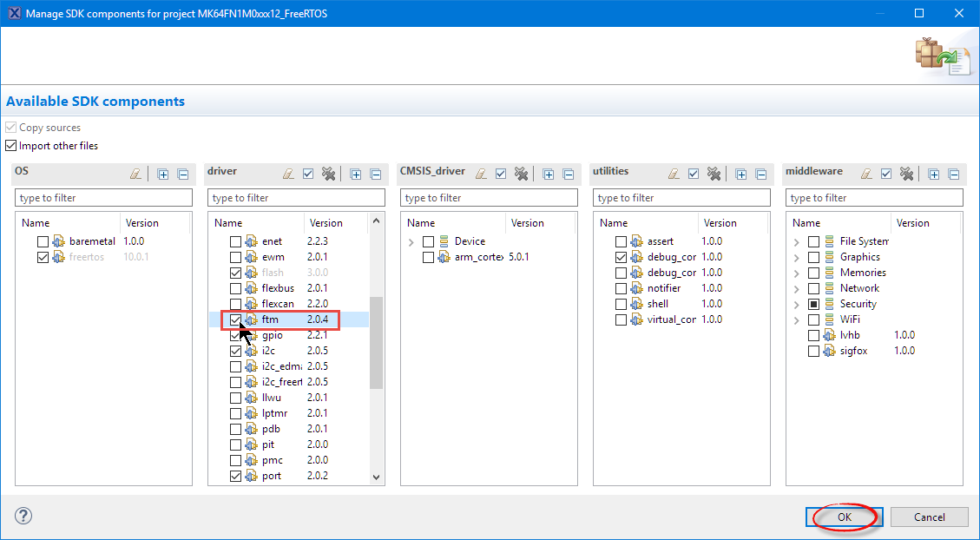Click the deselect-all icon in CMSIS_driver panel
The image size is (980, 540).
click(521, 174)
